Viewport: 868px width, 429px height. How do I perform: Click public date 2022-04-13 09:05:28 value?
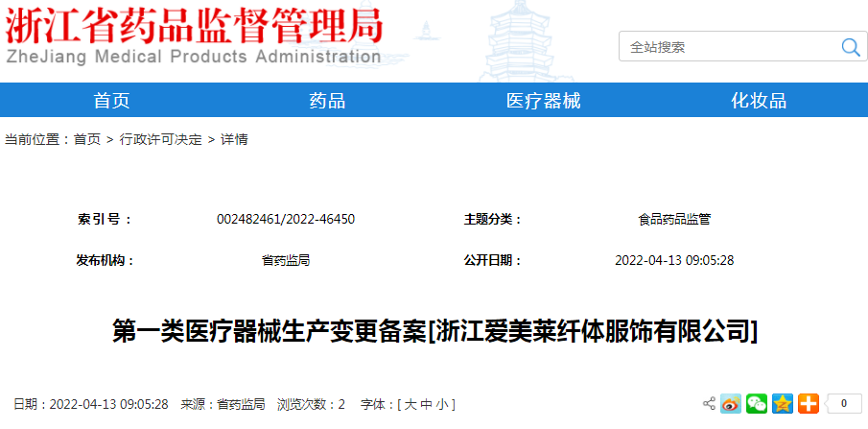point(674,260)
